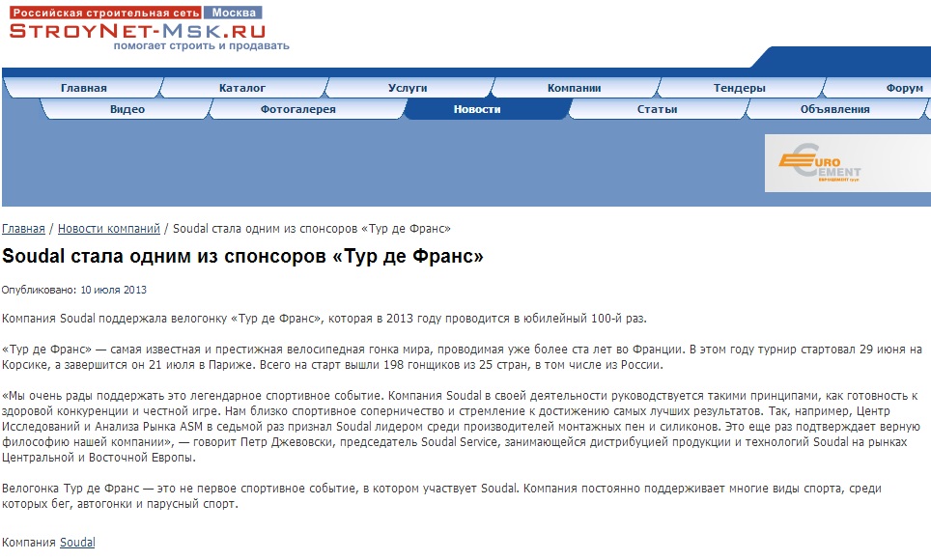Image resolution: width=931 pixels, height=560 pixels.
Task: Open the Главная navigation tab
Action: pos(84,88)
